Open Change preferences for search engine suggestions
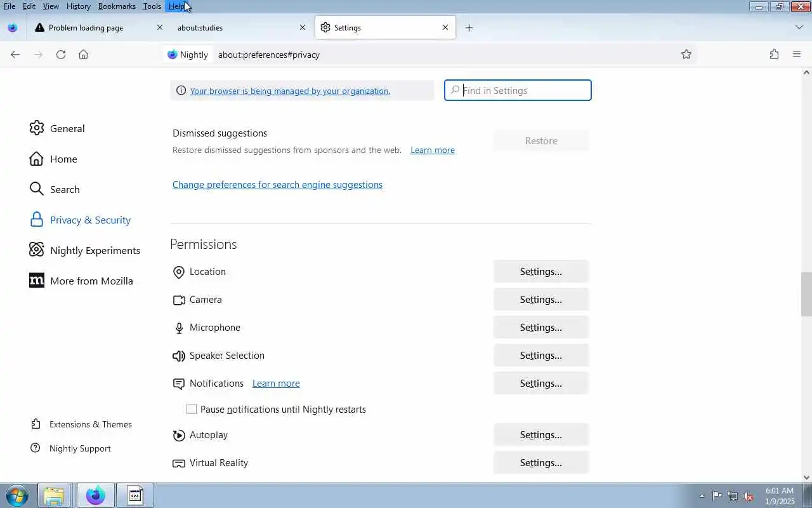The height and width of the screenshot is (508, 812). 277,185
